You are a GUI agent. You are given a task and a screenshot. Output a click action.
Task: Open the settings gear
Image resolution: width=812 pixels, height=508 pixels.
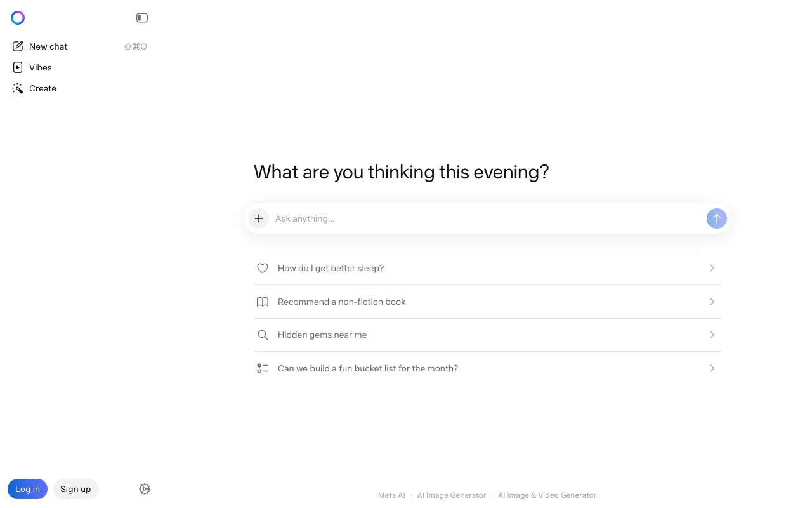click(x=145, y=489)
